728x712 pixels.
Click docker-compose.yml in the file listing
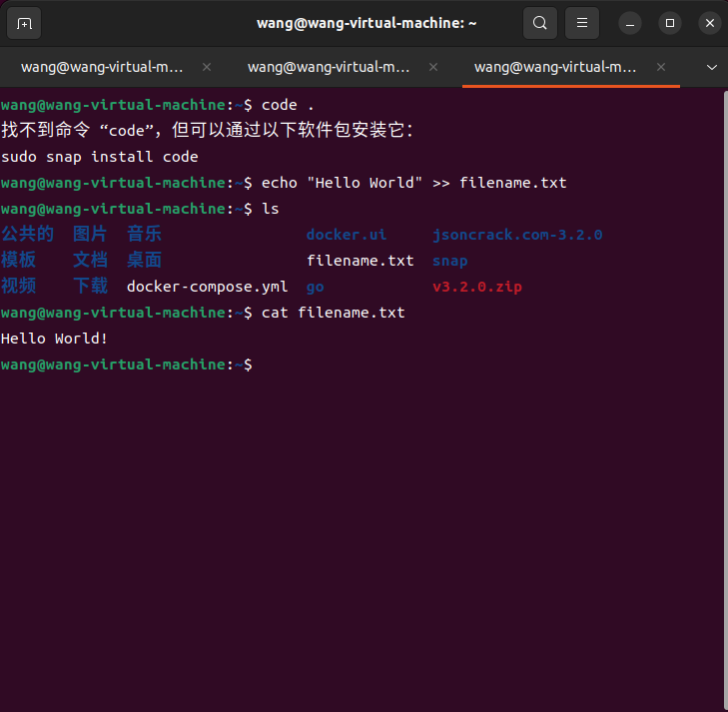pos(207,287)
